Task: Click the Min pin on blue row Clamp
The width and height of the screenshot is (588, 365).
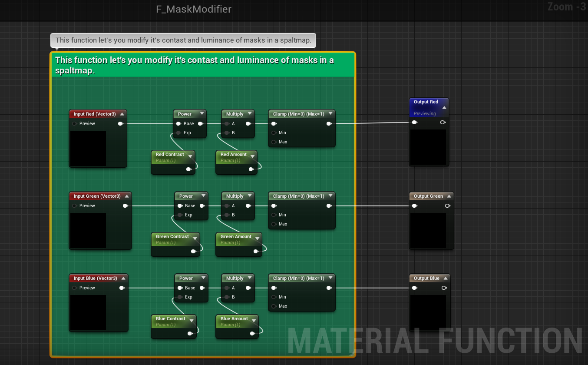Action: 274,297
